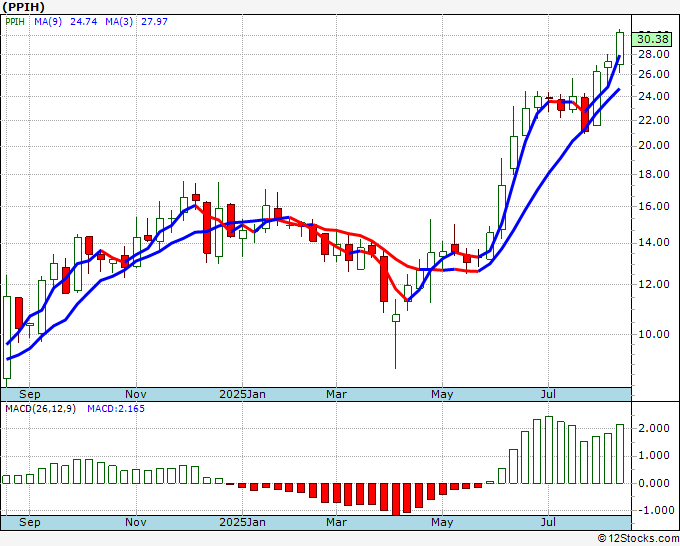This screenshot has height=546, width=680.
Task: Click the 22.00 price axis label
Action: click(x=654, y=120)
